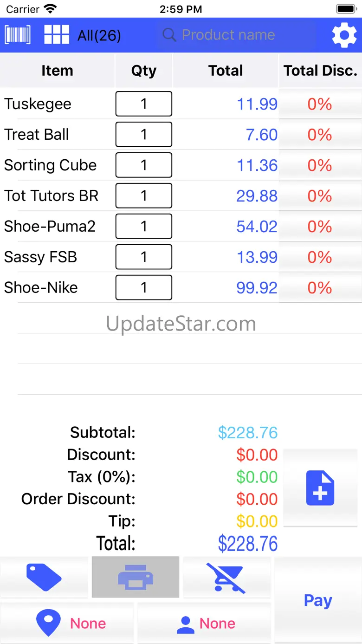Viewport: 362px width, 644px height.
Task: Change the quantity for Shoe-Nike
Action: click(144, 287)
